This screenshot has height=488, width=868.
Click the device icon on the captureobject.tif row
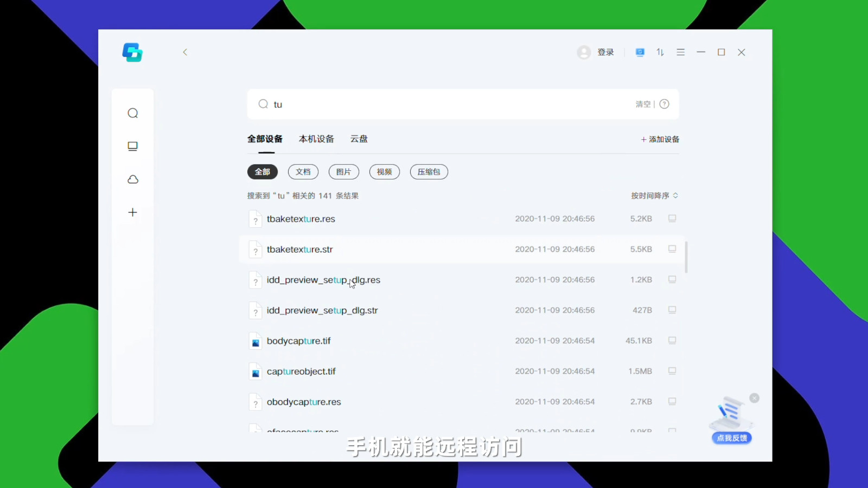coord(672,371)
